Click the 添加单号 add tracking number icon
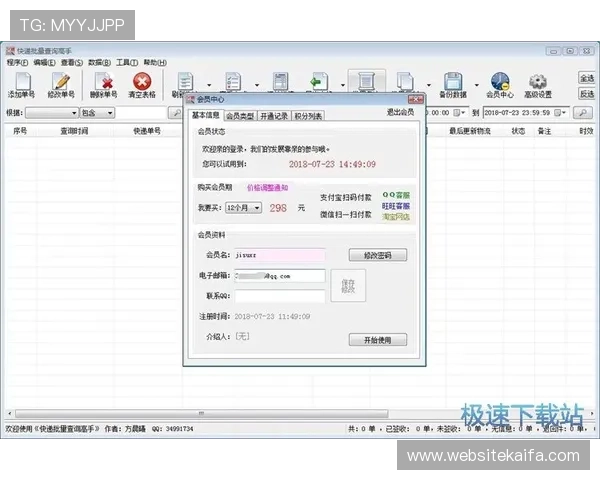Screen dimensions: 600x480 tap(22, 85)
